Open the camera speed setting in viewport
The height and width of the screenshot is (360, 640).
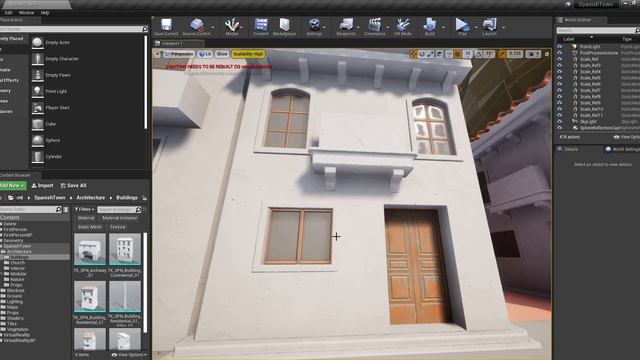click(x=533, y=54)
